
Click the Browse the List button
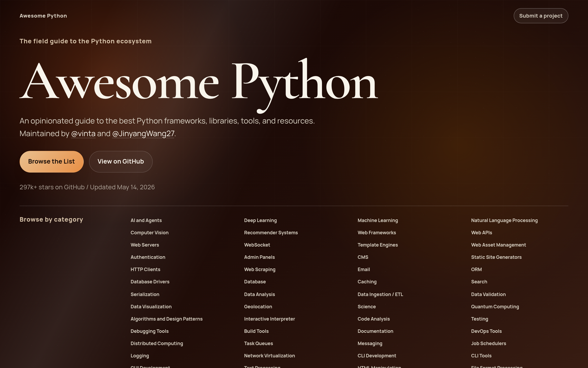click(51, 162)
